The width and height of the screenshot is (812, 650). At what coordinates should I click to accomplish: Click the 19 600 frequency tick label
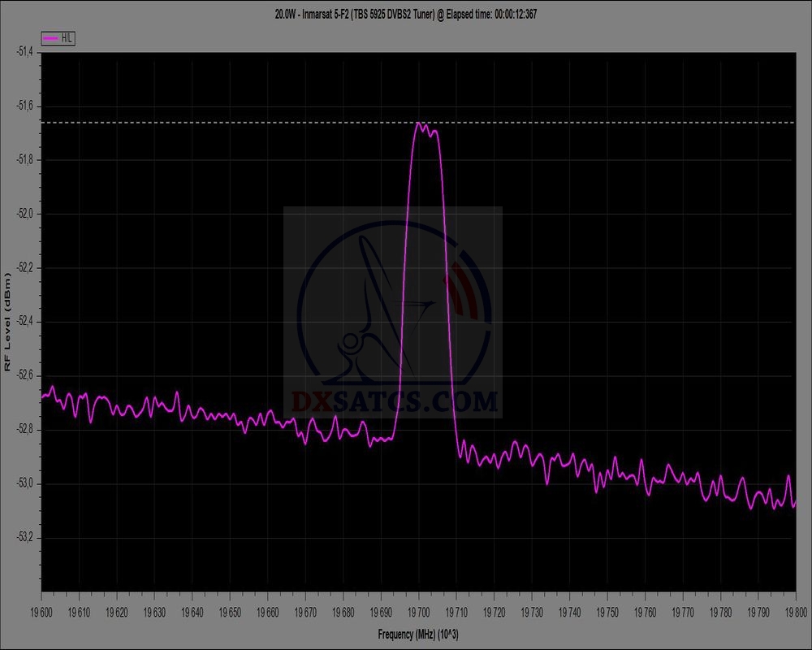coord(42,609)
